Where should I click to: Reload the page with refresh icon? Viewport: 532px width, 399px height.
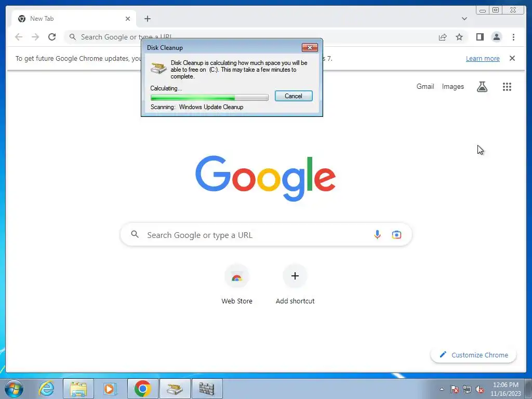(x=52, y=37)
